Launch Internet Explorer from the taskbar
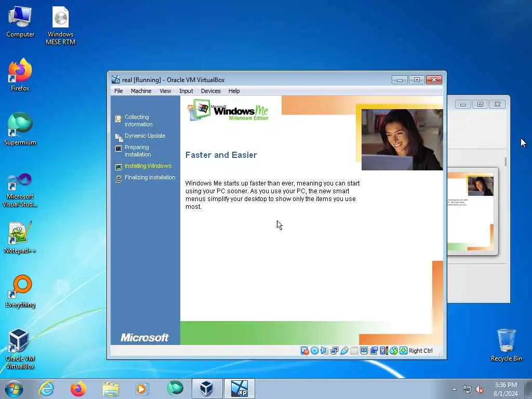Viewport: 532px width, 399px height. (46, 389)
